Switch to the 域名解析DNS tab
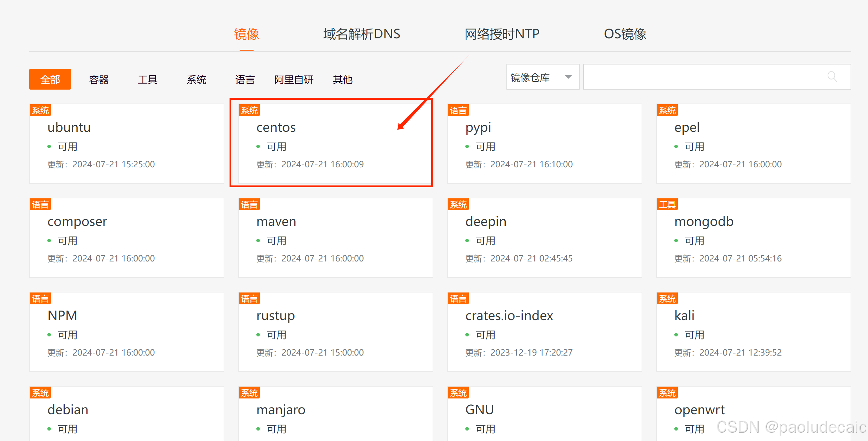The width and height of the screenshot is (868, 441). [362, 34]
